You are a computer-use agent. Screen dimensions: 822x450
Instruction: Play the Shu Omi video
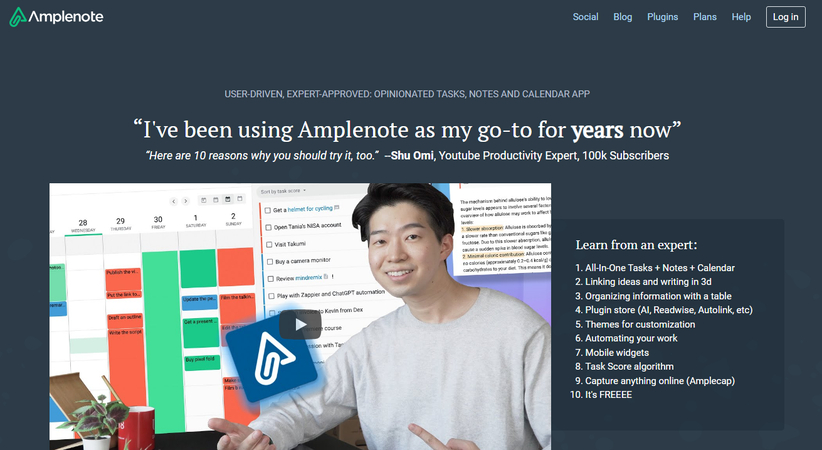300,325
